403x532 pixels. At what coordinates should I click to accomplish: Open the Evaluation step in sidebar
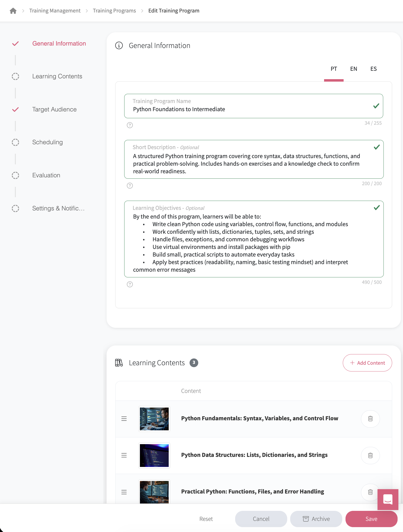click(46, 175)
